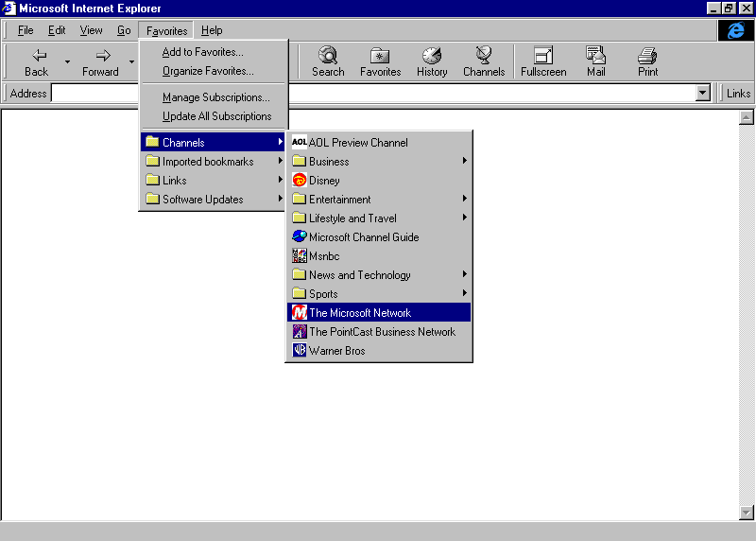Image resolution: width=756 pixels, height=541 pixels.
Task: Choose Update All Subscriptions
Action: (x=214, y=116)
